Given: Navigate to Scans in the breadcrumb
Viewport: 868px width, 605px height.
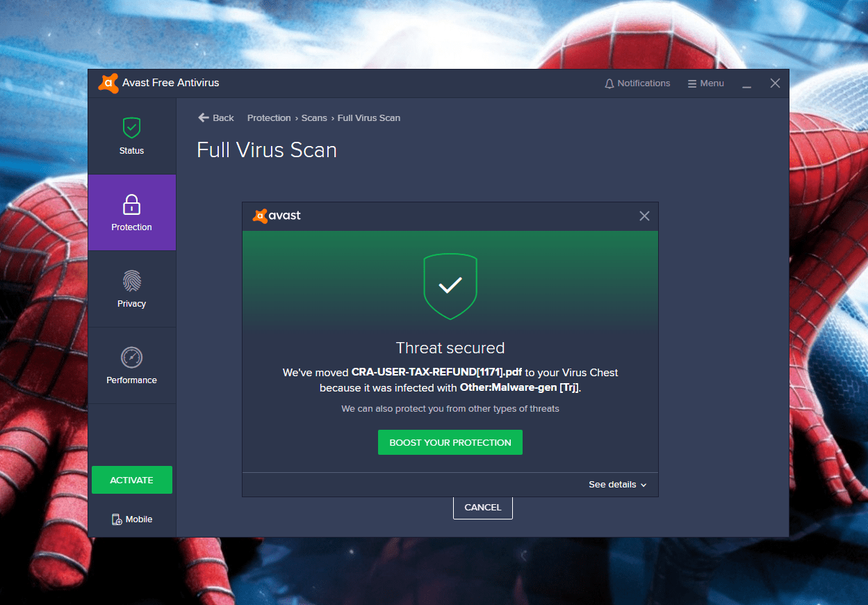Looking at the screenshot, I should pos(314,118).
